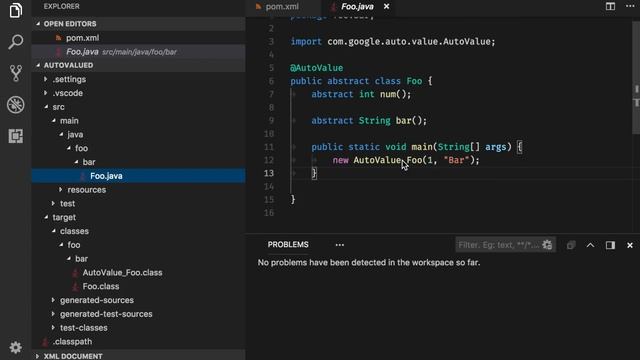Select the PROBLEMS panel tab
Viewport: 640px width, 360px height.
click(x=288, y=244)
